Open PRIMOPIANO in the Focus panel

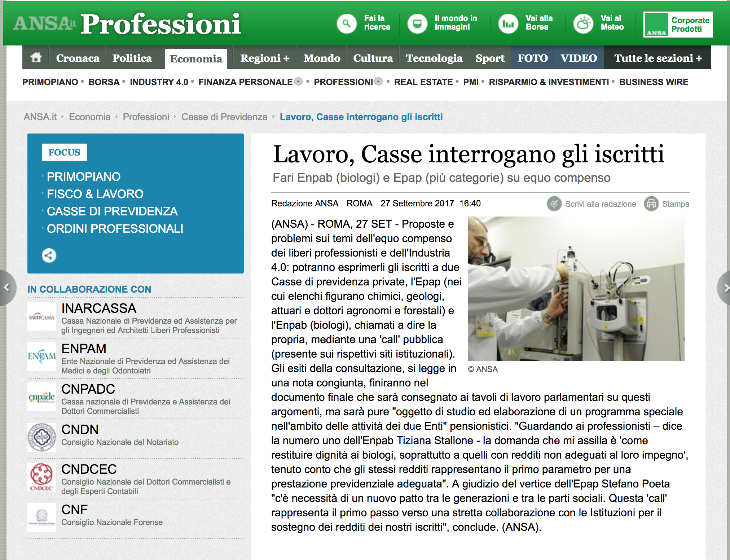(84, 176)
